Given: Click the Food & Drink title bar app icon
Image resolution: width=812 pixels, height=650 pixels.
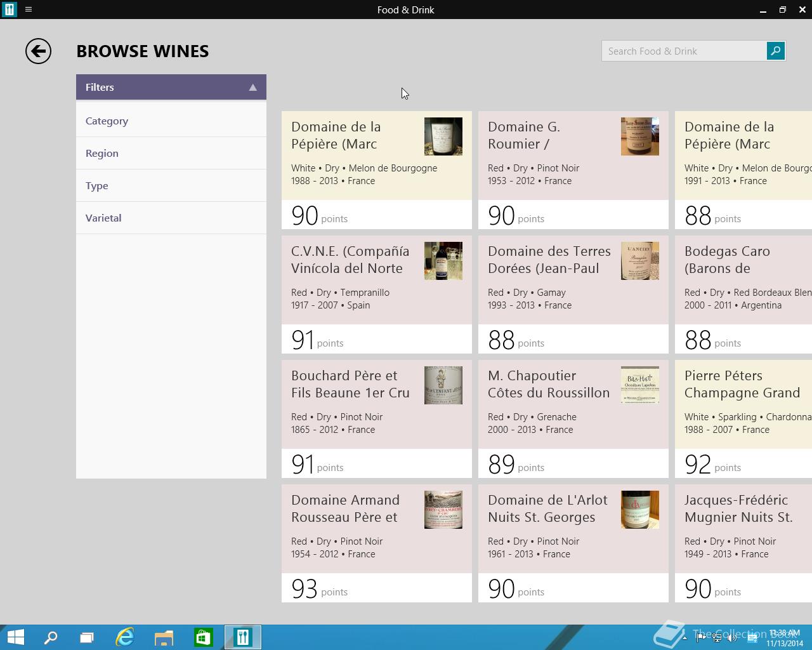Looking at the screenshot, I should [9, 10].
